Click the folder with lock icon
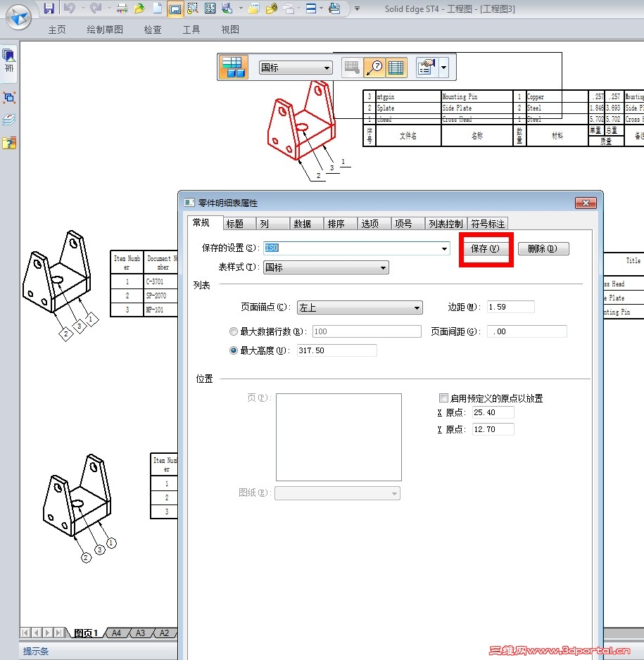Viewport: 644px width, 660px height. [x=272, y=8]
